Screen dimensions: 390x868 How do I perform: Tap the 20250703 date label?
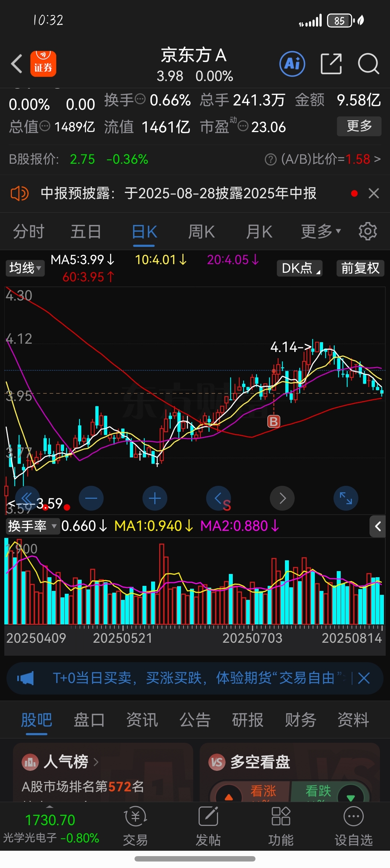(x=252, y=638)
